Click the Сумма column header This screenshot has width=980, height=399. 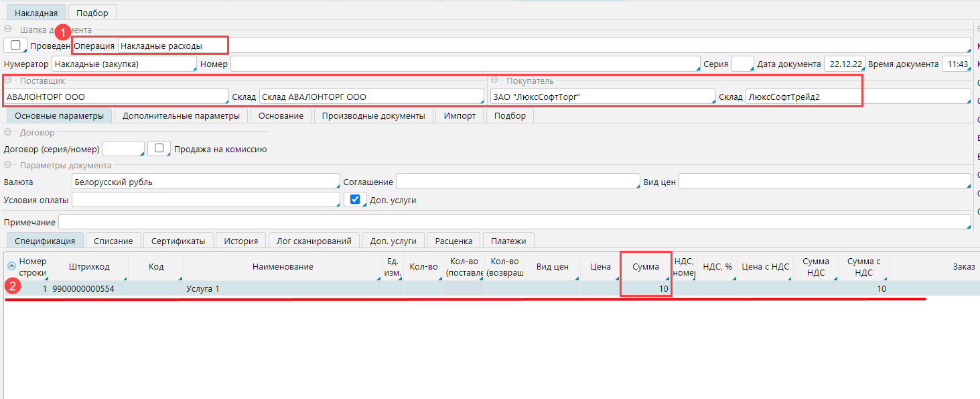[645, 267]
